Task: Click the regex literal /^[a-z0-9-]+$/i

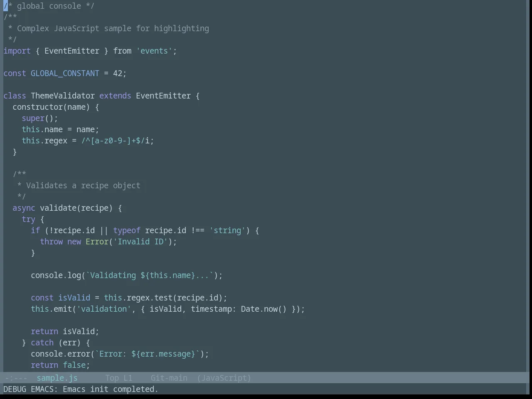Action: [x=115, y=140]
